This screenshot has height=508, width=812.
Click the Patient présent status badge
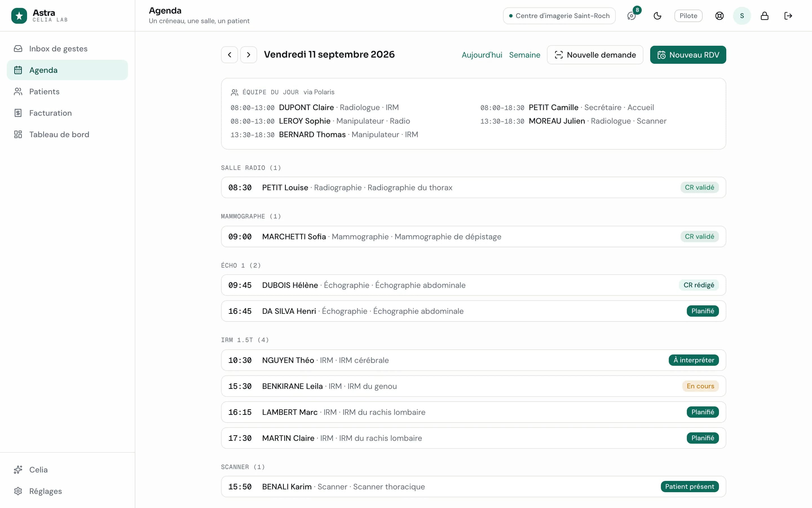(690, 487)
